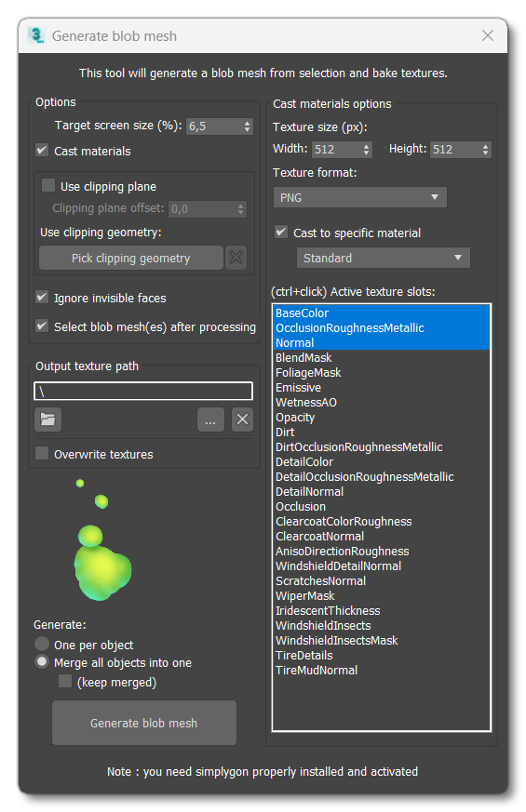Close the Generate blob mesh dialog

(x=487, y=35)
